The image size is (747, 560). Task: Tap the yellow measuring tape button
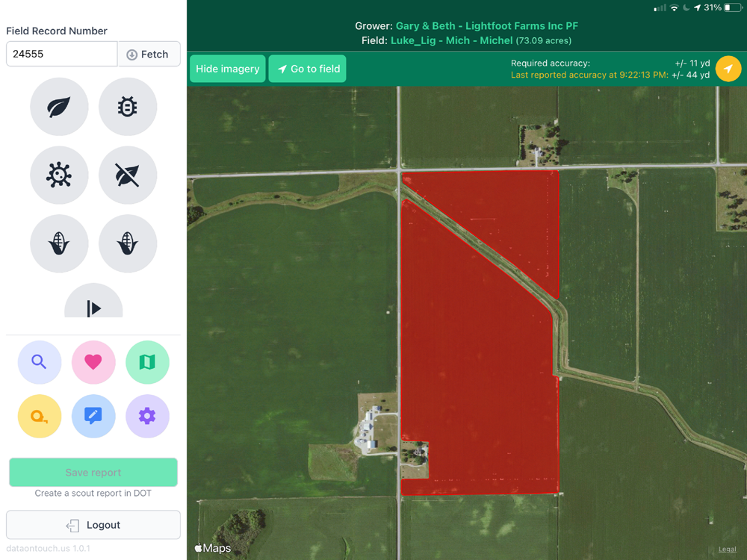pyautogui.click(x=40, y=416)
